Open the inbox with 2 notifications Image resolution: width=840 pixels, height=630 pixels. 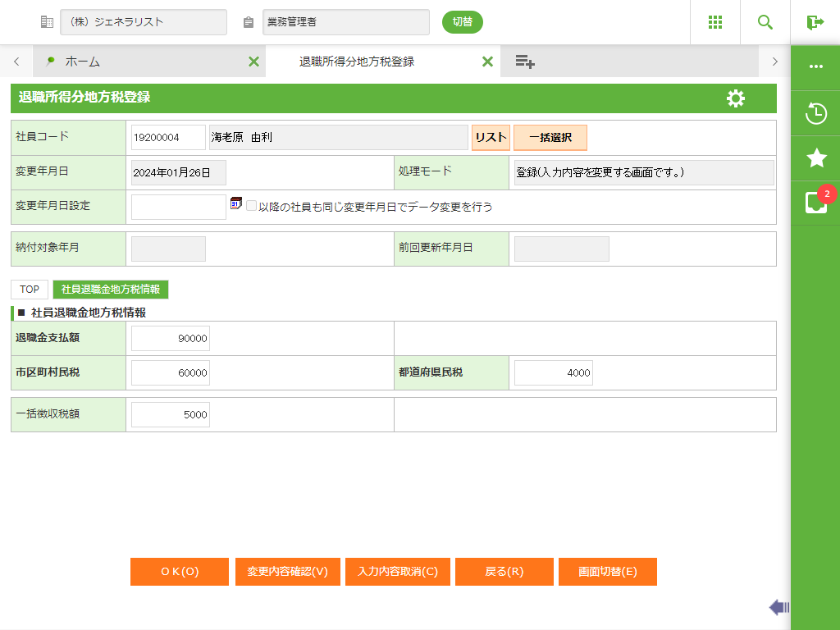pos(815,203)
